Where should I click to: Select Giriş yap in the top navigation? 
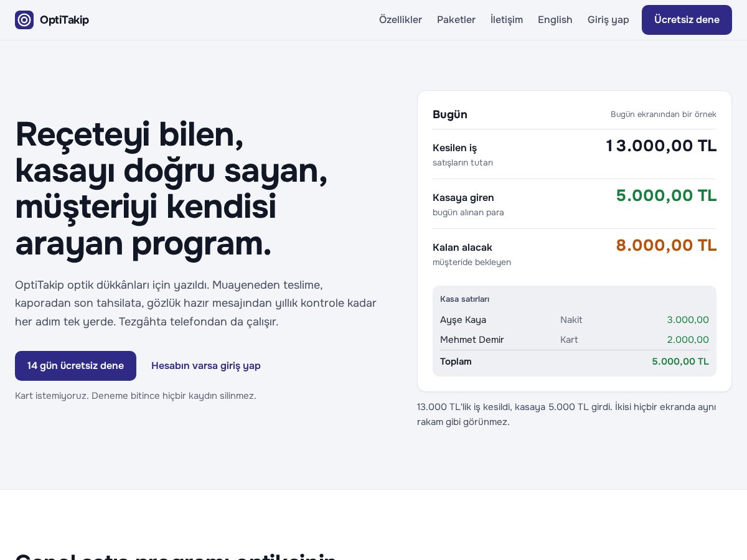pyautogui.click(x=608, y=20)
